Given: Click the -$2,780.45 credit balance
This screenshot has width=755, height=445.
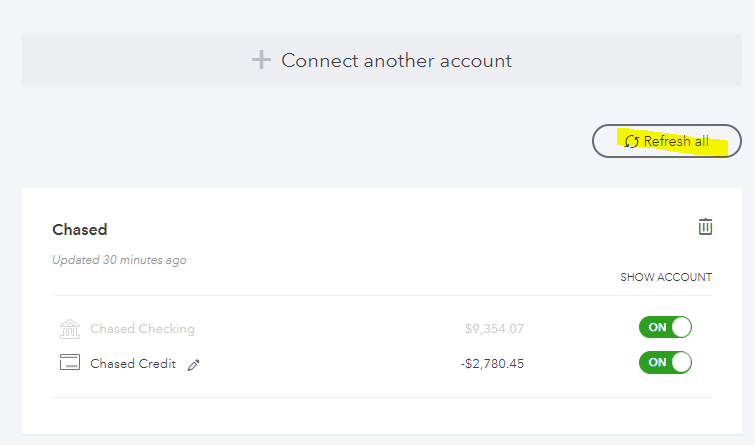Looking at the screenshot, I should [492, 364].
